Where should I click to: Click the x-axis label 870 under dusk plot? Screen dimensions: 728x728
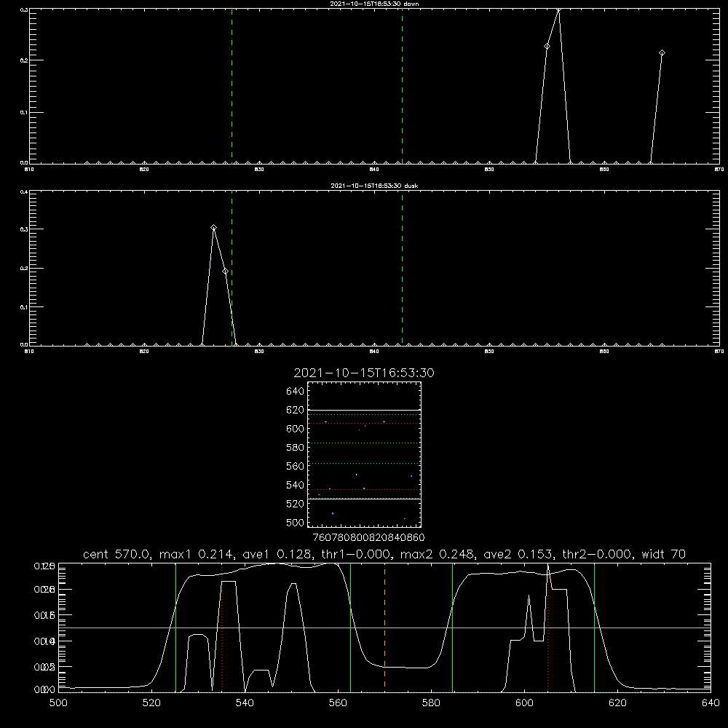(719, 352)
